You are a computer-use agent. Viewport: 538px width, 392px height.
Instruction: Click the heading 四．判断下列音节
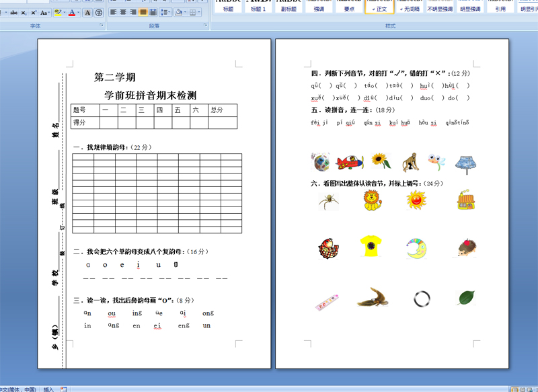pyautogui.click(x=339, y=73)
